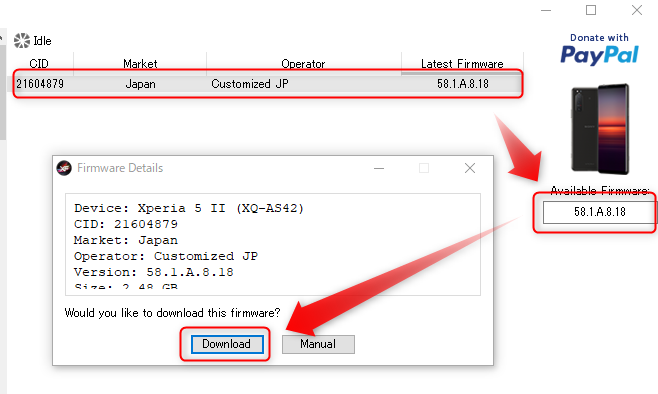Click the Version: 58.1.A.8.18 detail line
This screenshot has height=394, width=658.
point(154,272)
